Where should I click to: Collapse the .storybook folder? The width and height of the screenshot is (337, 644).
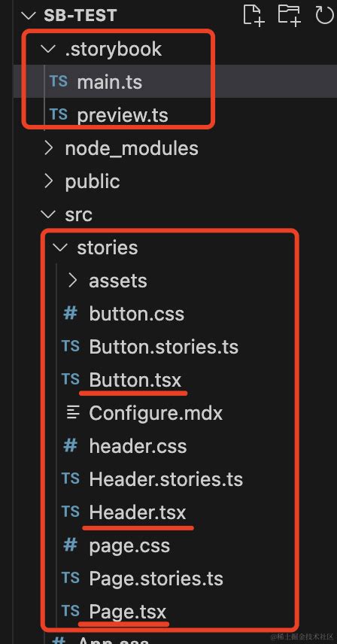48,50
